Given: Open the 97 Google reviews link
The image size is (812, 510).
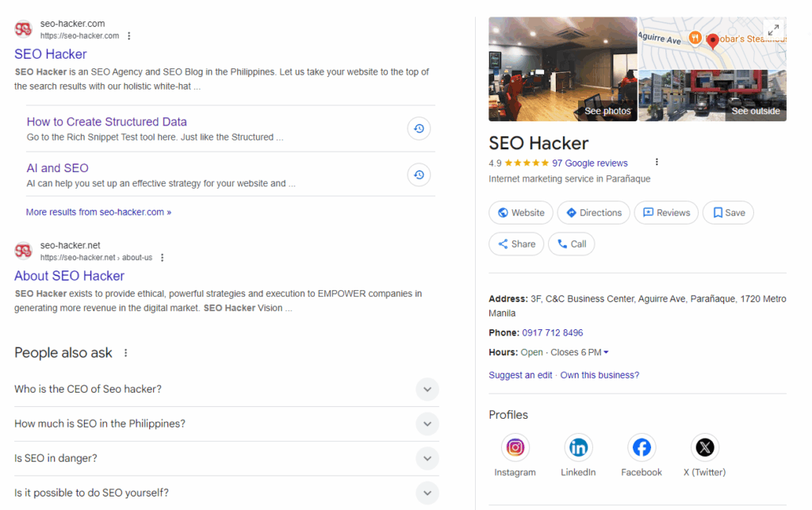Looking at the screenshot, I should tap(589, 163).
